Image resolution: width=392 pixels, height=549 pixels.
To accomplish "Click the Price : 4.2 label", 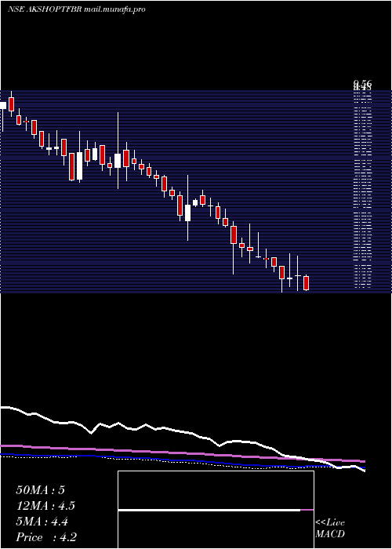I will coord(46,537).
